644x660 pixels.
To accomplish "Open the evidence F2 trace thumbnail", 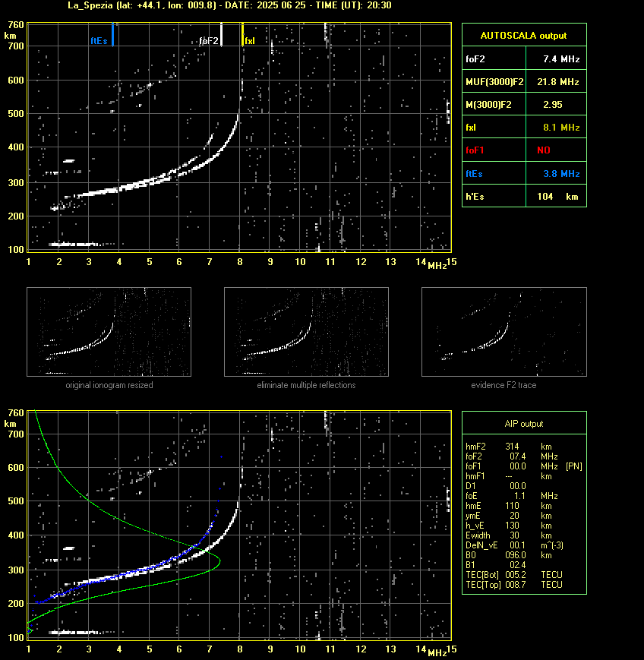I will pos(504,332).
